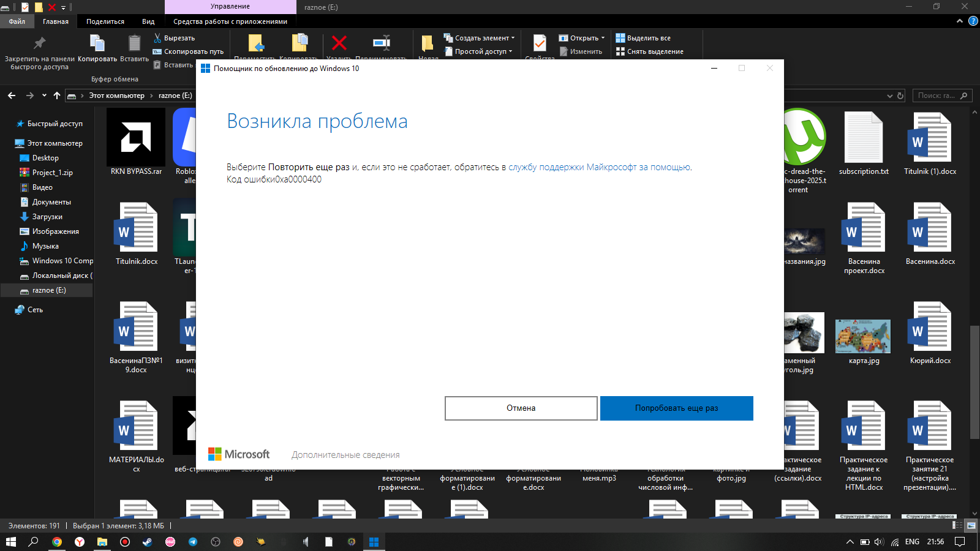Open recent locations dropdown arrow
Viewport: 980px width, 551px height.
point(44,96)
